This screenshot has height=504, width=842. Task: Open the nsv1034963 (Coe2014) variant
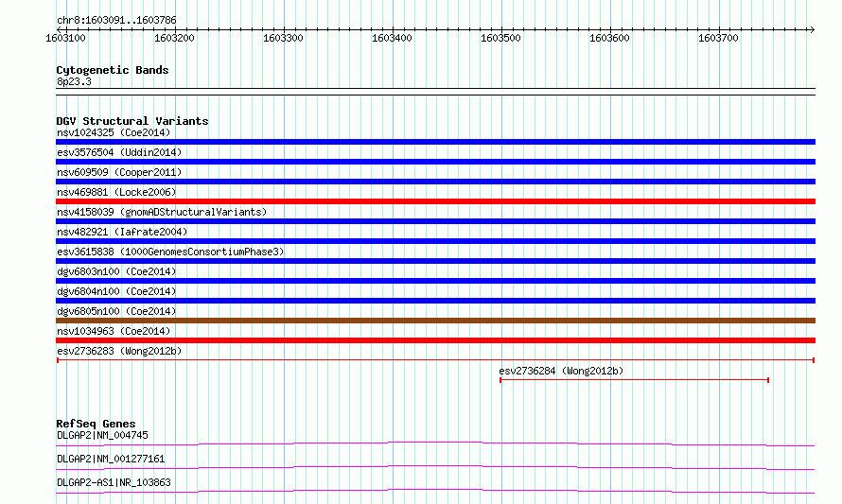tap(114, 331)
